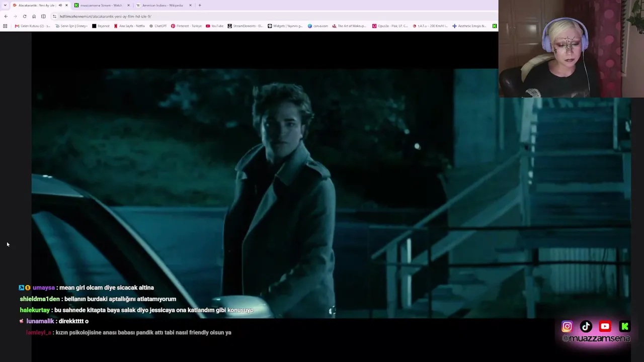
Task: Close the American Indians Wikipedia tab
Action: 190,6
